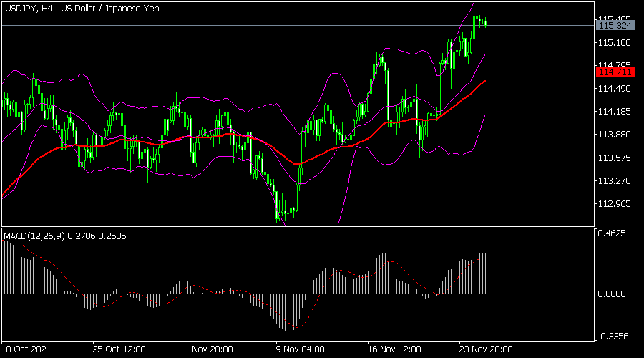
Task: Click the 112.965 price scale value
Action: [x=615, y=204]
